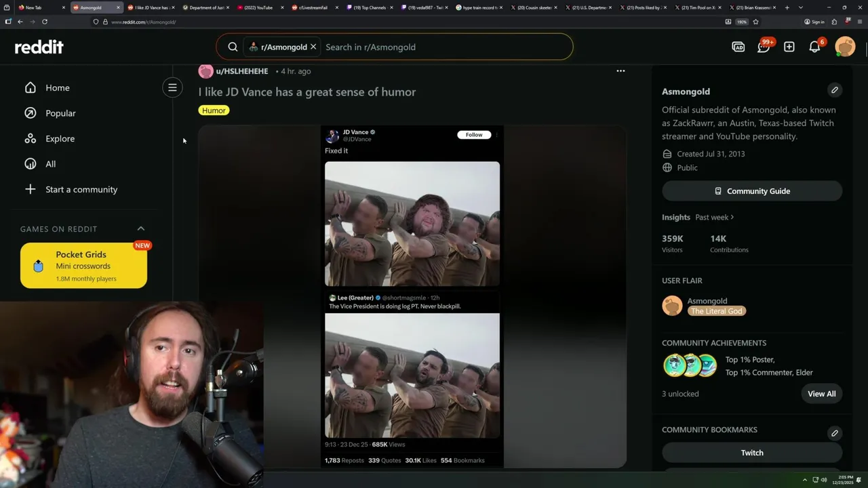
Task: Click the Pocket Grids game icon
Action: (x=39, y=266)
